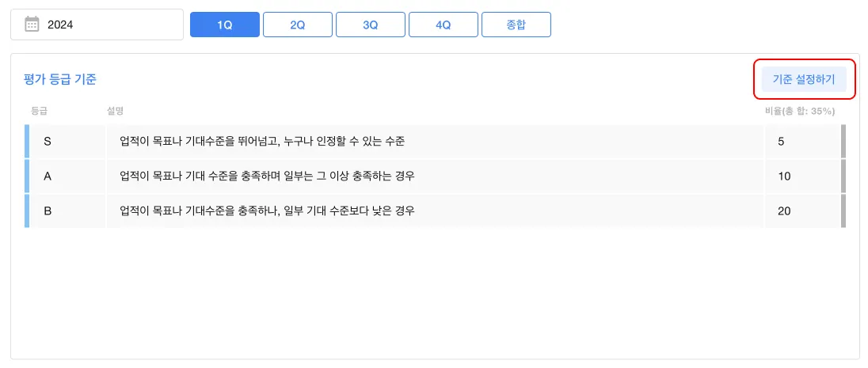
Task: Click the B grade ratio value 20
Action: pyautogui.click(x=784, y=211)
